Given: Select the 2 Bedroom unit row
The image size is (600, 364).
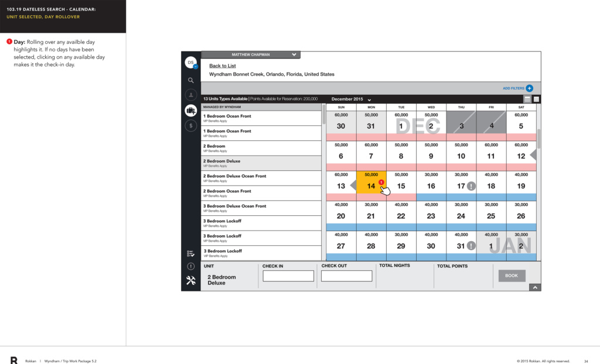Looking at the screenshot, I should tap(261, 149).
